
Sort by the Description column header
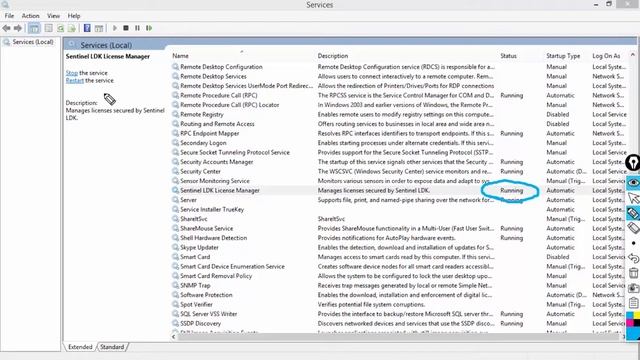[x=333, y=56]
